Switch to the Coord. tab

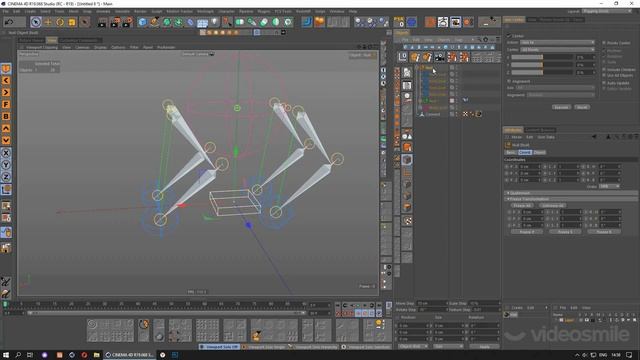click(x=525, y=152)
